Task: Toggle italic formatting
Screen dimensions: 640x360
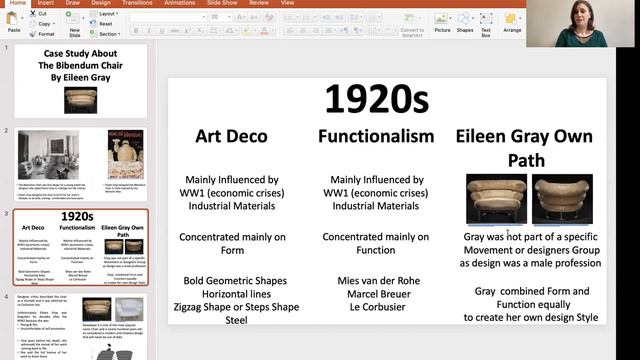Action: click(149, 31)
